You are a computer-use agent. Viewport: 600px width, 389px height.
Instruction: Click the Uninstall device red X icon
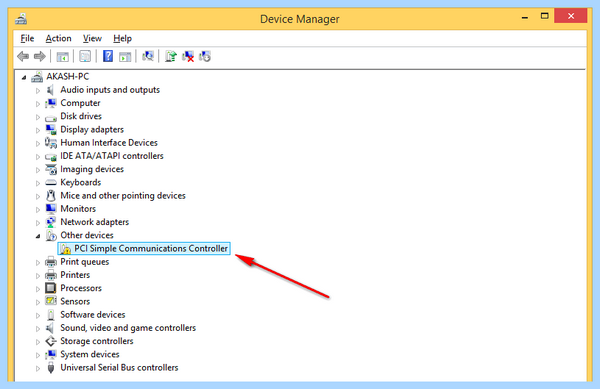(x=188, y=57)
